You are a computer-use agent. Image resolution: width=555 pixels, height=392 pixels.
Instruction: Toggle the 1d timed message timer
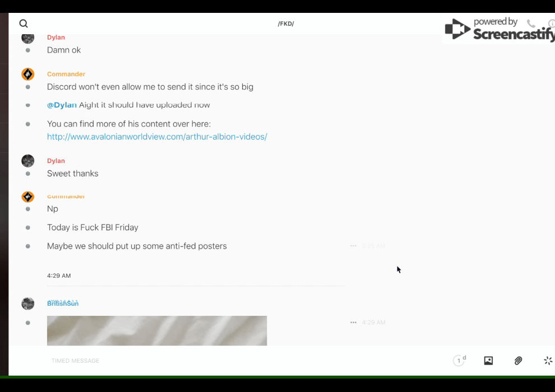[x=460, y=360]
